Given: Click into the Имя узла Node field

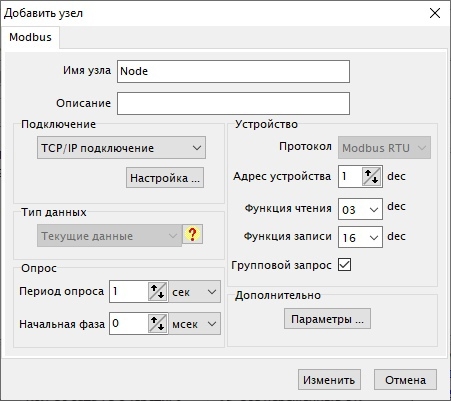Looking at the screenshot, I should [233, 71].
